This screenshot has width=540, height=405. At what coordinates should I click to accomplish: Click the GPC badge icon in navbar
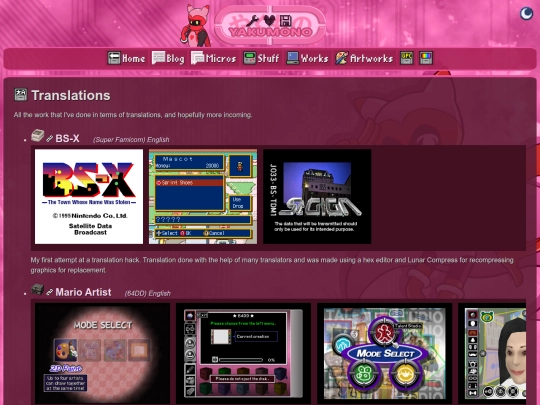pos(407,58)
